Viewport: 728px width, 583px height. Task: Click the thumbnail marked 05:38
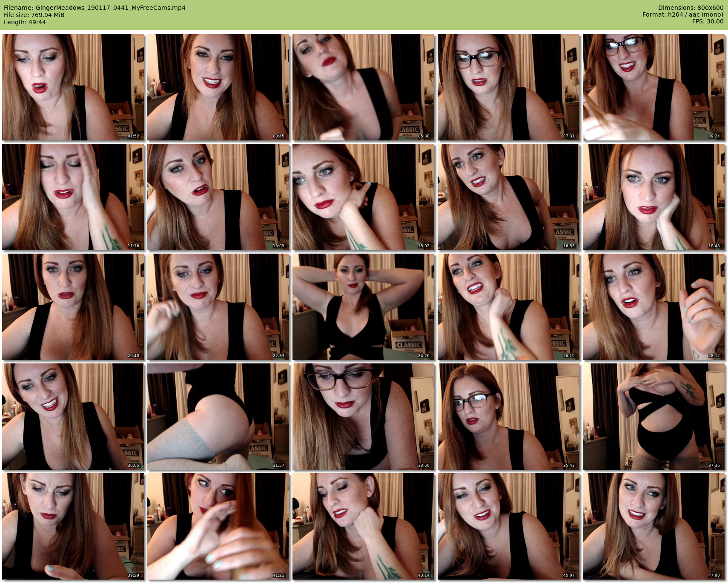click(364, 87)
